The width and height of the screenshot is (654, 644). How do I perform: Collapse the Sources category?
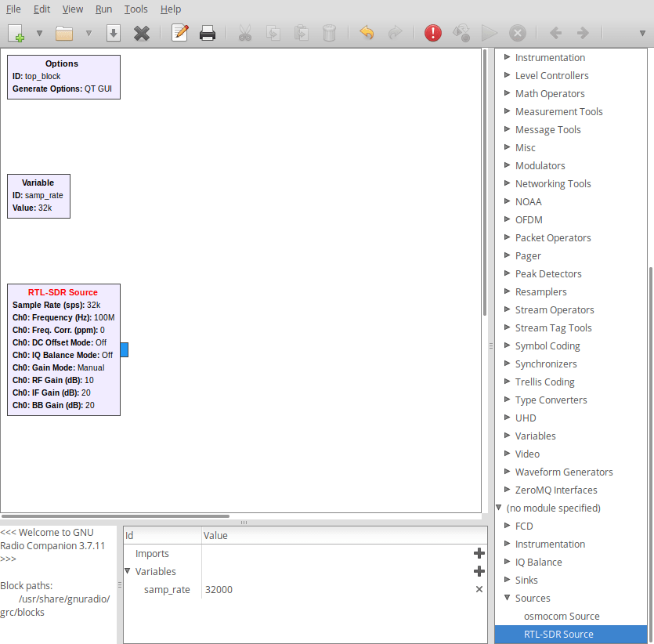point(507,598)
